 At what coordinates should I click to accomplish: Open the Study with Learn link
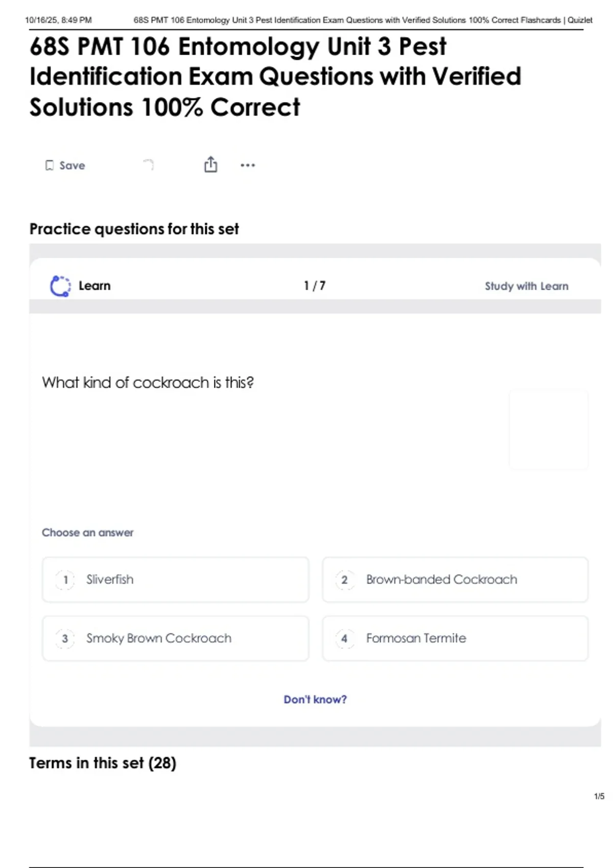point(526,286)
